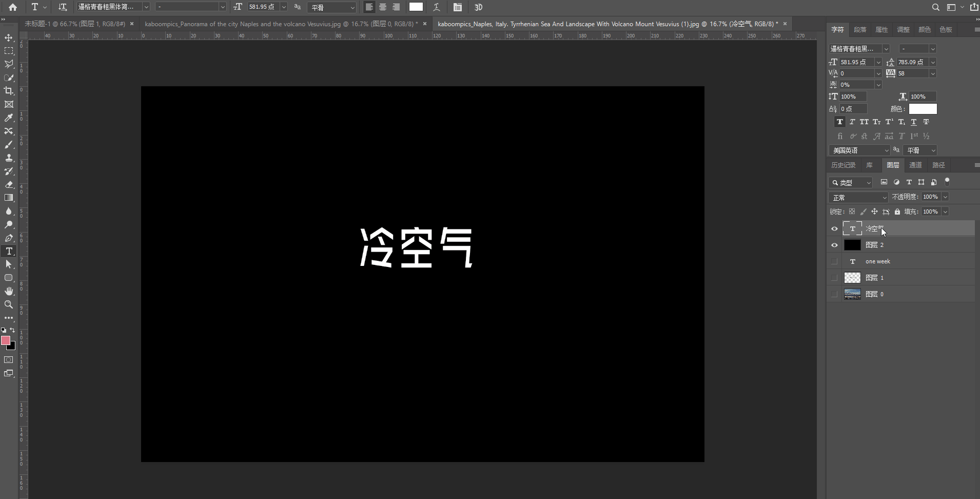Open font size dropdown in options bar
980x499 pixels.
pyautogui.click(x=284, y=7)
